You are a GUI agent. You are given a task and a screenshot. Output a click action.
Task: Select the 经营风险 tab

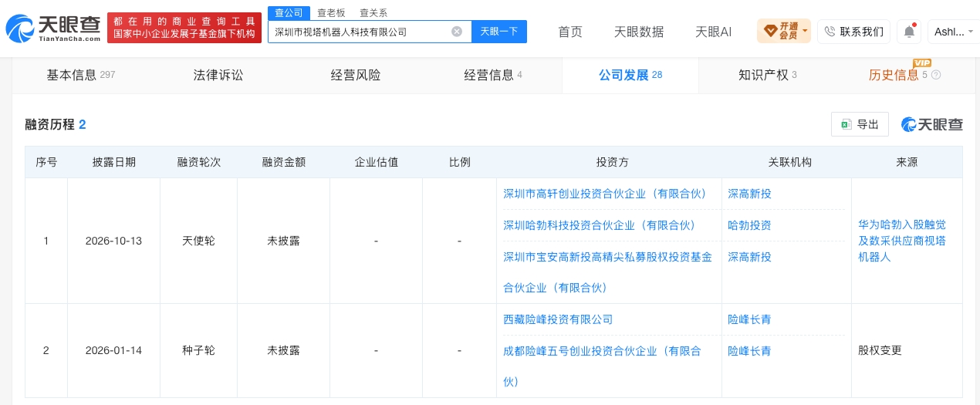[356, 75]
